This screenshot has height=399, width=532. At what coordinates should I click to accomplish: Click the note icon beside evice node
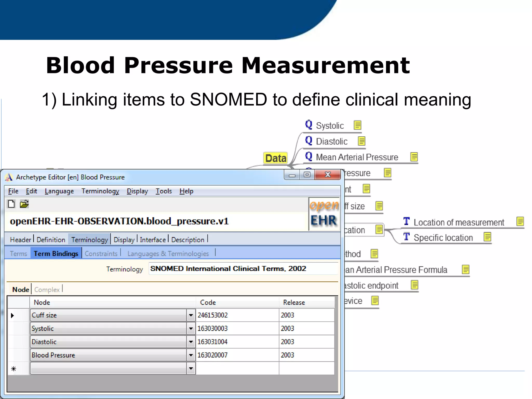point(375,300)
